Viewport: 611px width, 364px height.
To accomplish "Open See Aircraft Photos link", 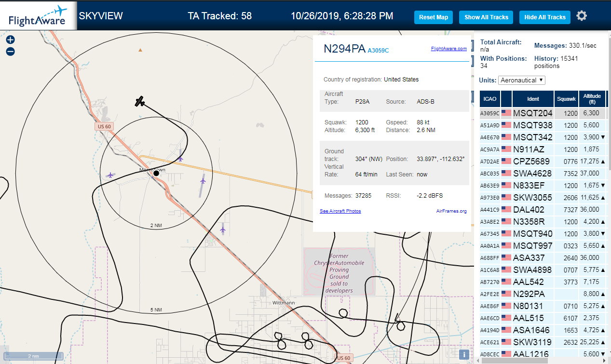I will pos(340,211).
